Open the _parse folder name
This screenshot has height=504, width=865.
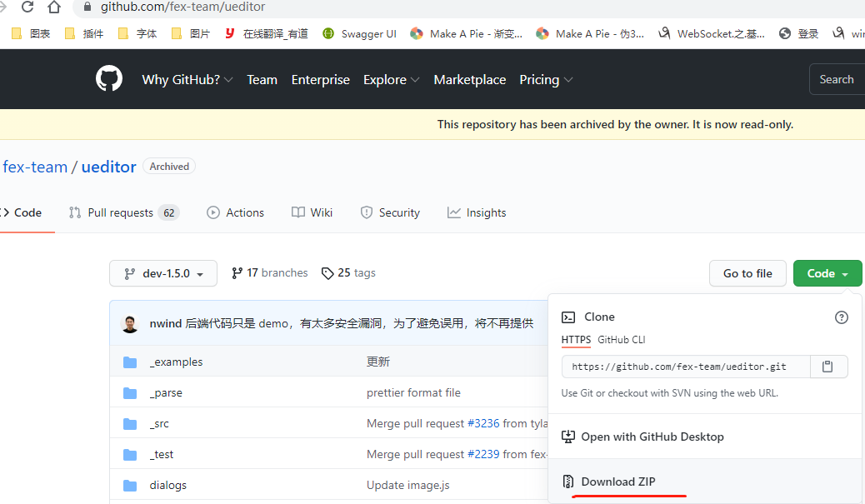pyautogui.click(x=166, y=392)
